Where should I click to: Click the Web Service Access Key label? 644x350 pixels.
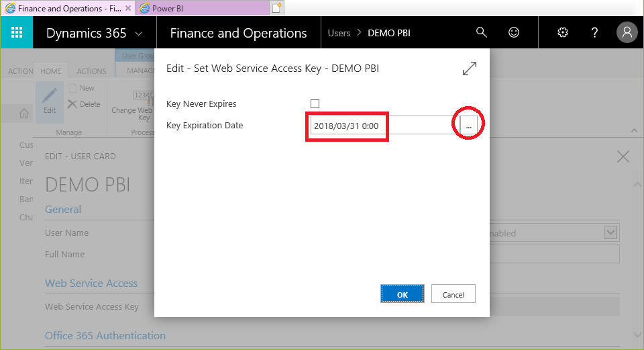coord(92,307)
